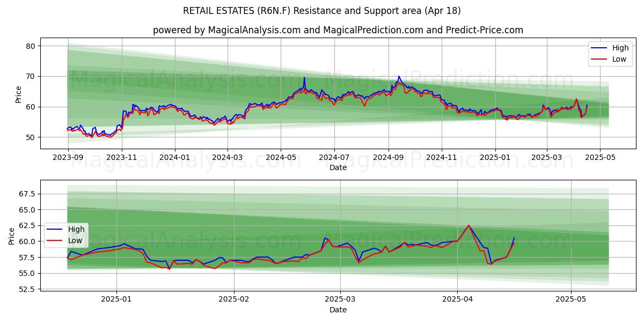The image size is (644, 322).
Task: Click the '67.5' price tick on lower chart
Action: click(26, 194)
